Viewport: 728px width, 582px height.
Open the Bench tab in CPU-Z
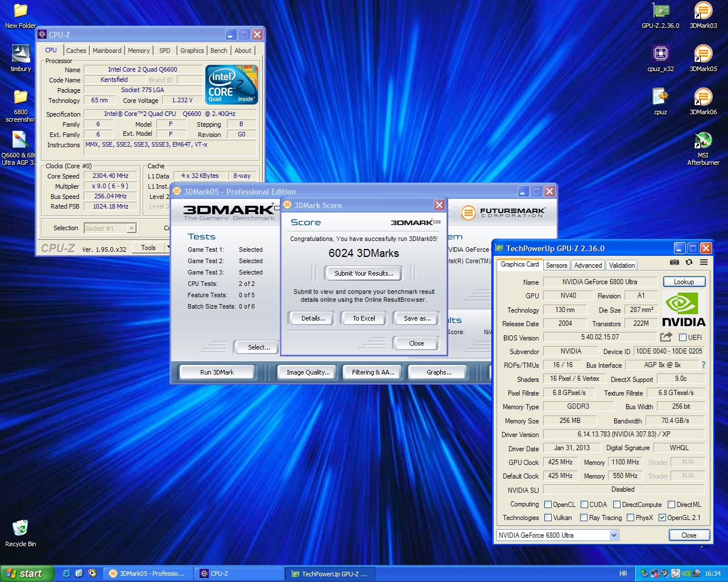219,51
